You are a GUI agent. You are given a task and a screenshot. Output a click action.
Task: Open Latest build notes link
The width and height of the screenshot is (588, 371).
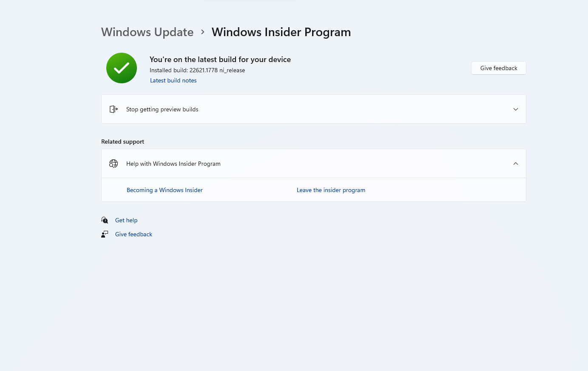coord(173,80)
